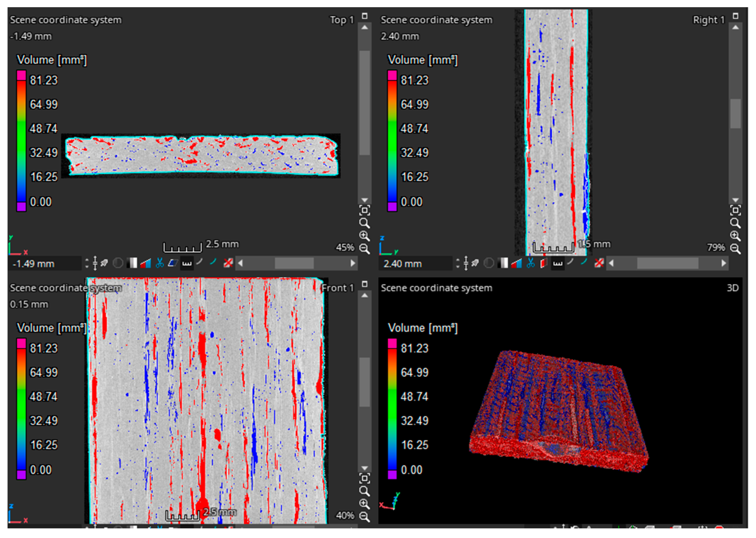Click the blue slice plane icon in Top view

[x=173, y=263]
